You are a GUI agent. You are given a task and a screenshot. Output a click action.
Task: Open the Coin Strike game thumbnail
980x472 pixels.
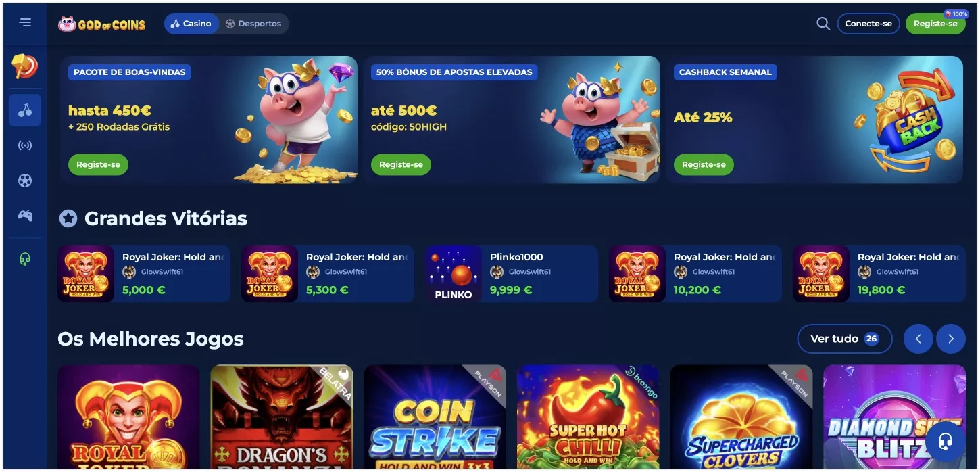pos(435,417)
